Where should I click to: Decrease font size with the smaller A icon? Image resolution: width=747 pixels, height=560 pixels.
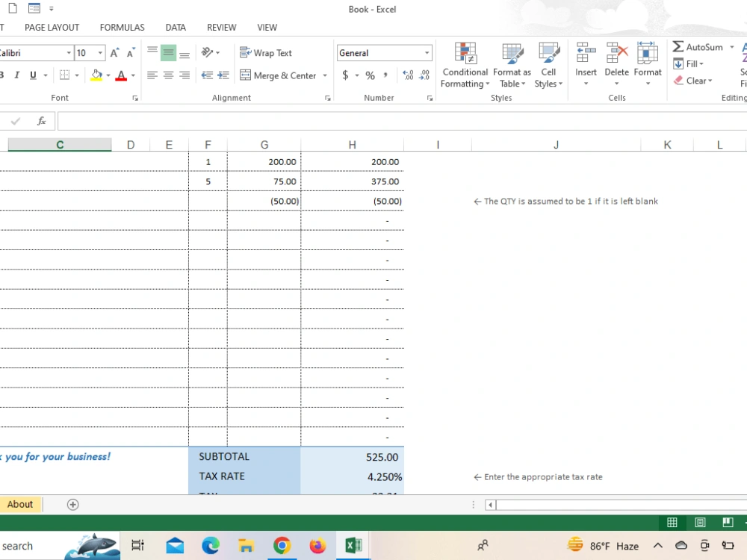pos(131,53)
